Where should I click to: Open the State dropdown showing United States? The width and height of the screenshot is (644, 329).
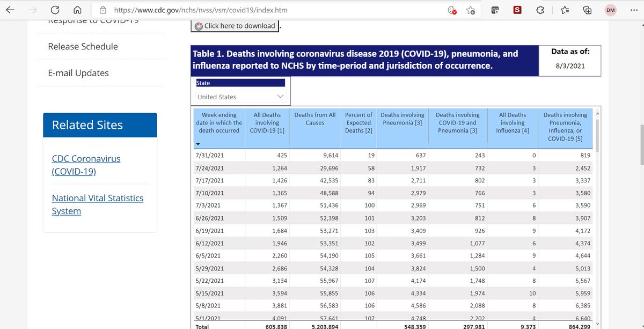click(241, 97)
